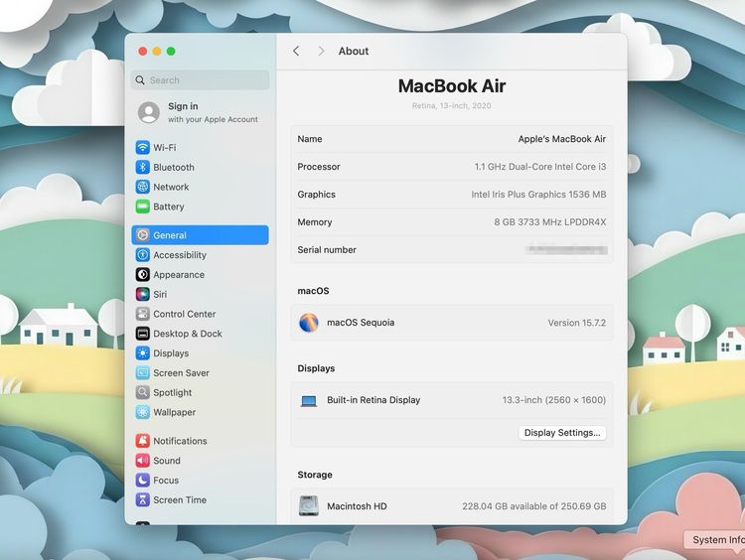Click the Serial number label
Image resolution: width=745 pixels, height=560 pixels.
(327, 250)
